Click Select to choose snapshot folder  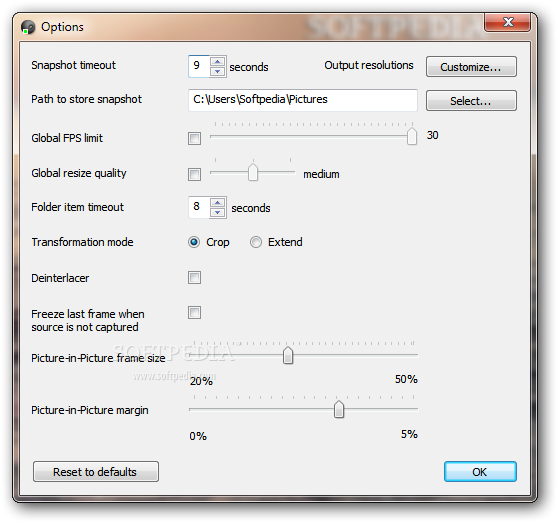[x=471, y=101]
